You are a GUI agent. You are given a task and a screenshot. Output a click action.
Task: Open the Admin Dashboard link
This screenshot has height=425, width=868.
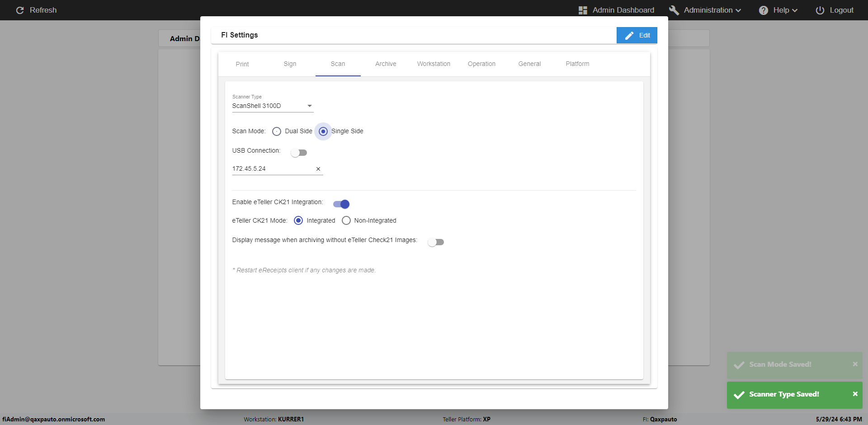coord(623,10)
